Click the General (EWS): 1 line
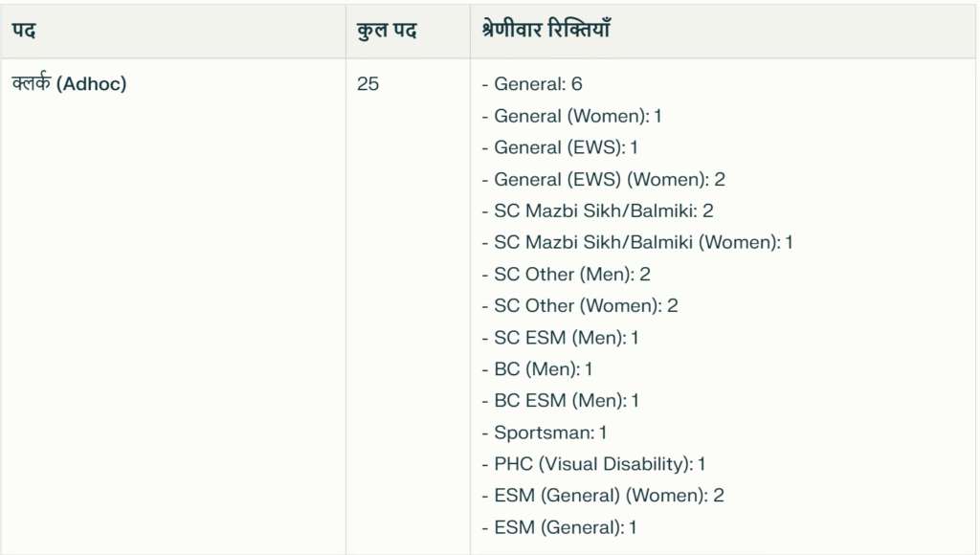 point(560,147)
